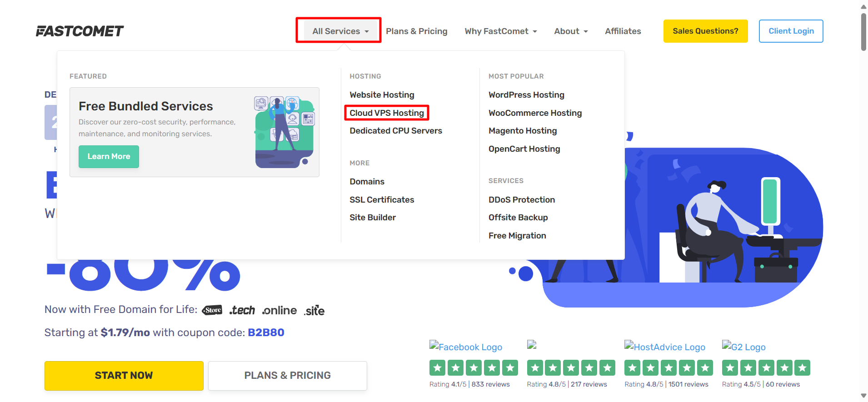
Task: Click the PLANS & PRICING hero button
Action: [287, 375]
